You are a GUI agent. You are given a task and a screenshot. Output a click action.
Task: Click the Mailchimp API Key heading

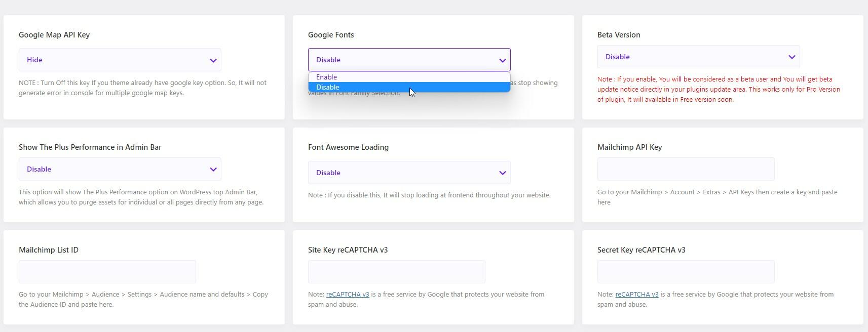point(629,147)
